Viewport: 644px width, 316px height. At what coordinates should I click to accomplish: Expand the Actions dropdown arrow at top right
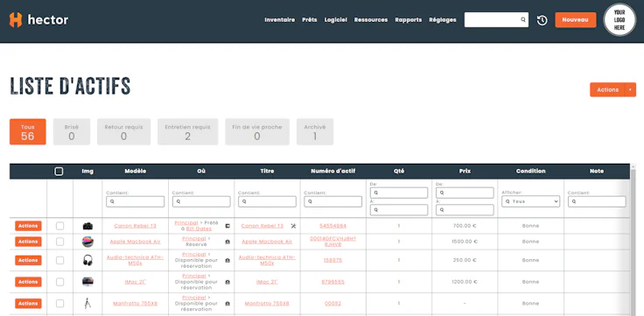(x=630, y=89)
